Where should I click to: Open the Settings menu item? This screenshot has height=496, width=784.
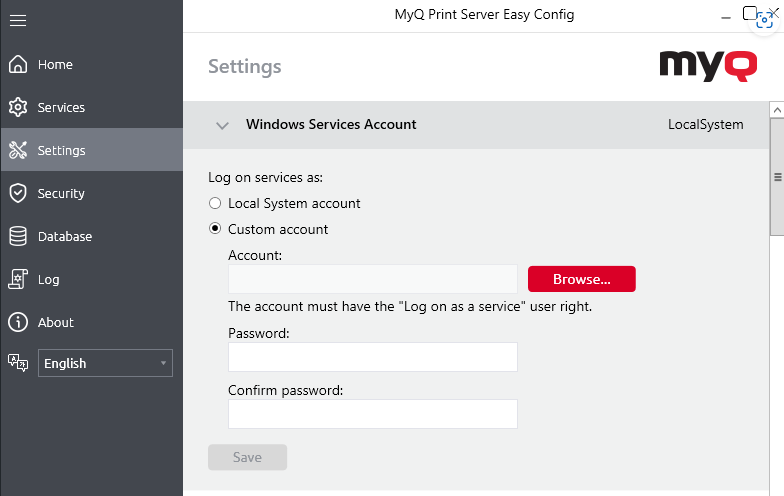click(x=92, y=150)
